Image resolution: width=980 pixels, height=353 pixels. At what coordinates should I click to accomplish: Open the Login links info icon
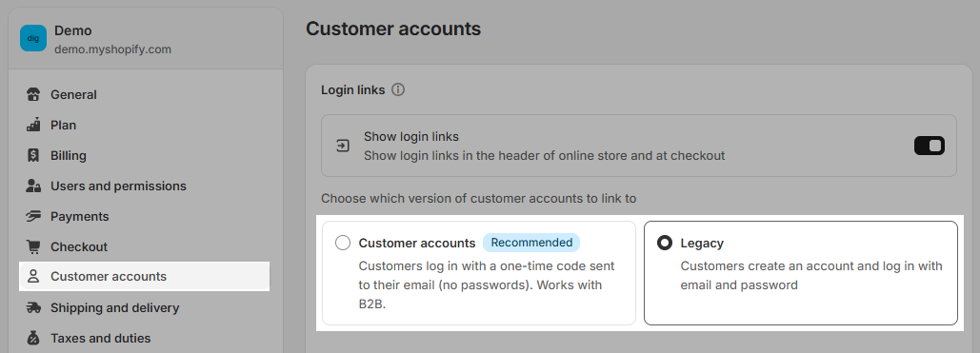(x=398, y=90)
